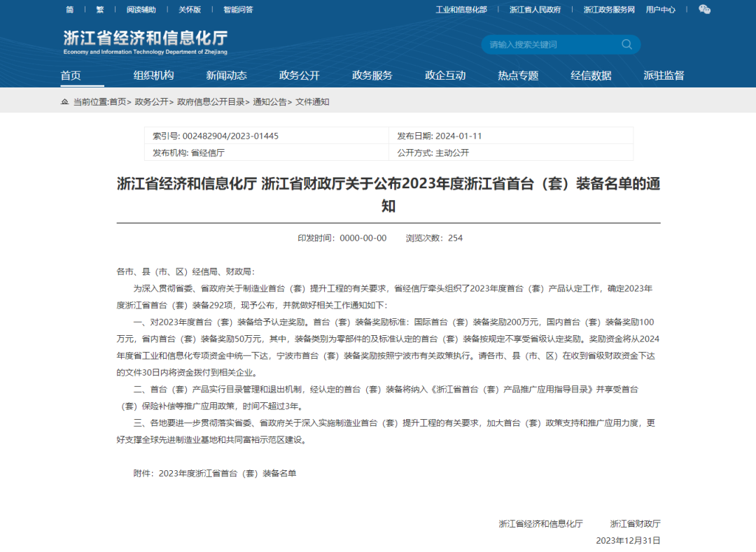Screen dimensions: 756x552
Task: Click the search keyword input field
Action: coord(552,44)
